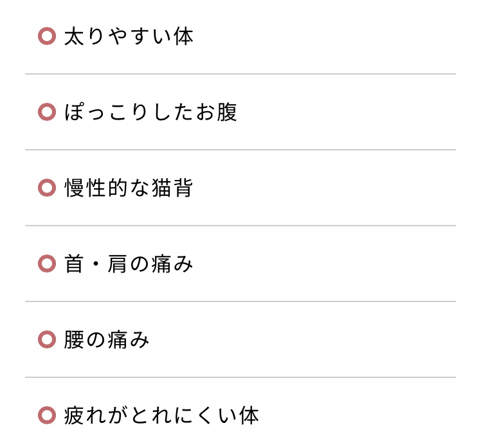Click the circle bullet beside 腰の痛み

[47, 339]
